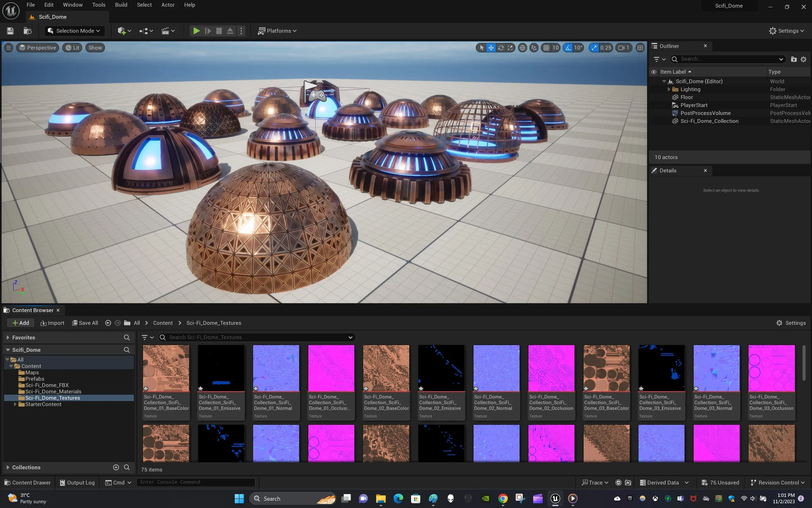Click Import in the Content Browser
This screenshot has height=508, width=812.
(52, 323)
